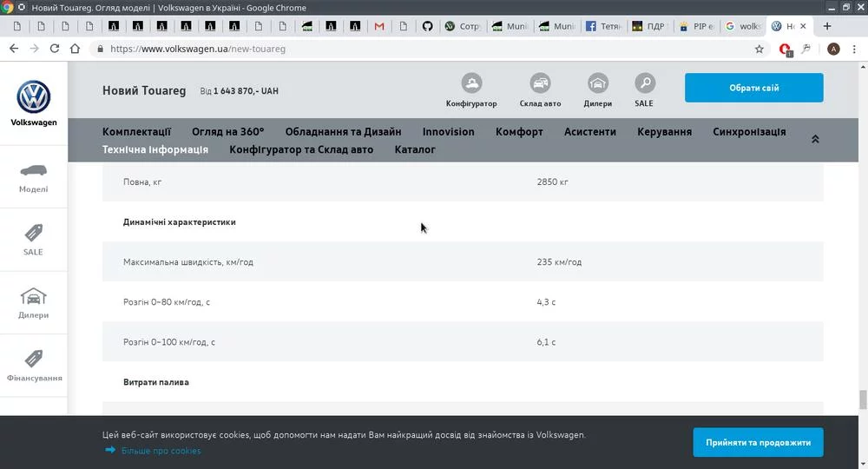Go to Асистенти section
Viewport: 868px width, 469px height.
590,132
